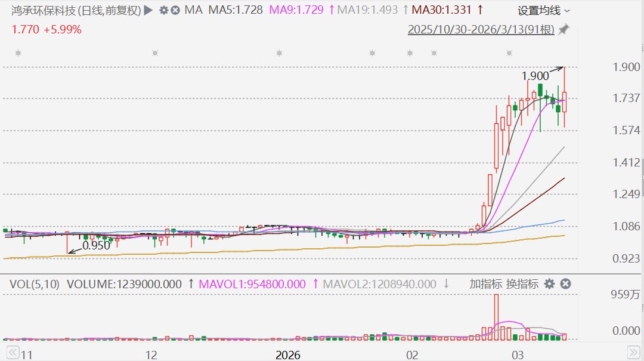Click the tallest volume bar in late February
The image size is (644, 361).
point(496,317)
